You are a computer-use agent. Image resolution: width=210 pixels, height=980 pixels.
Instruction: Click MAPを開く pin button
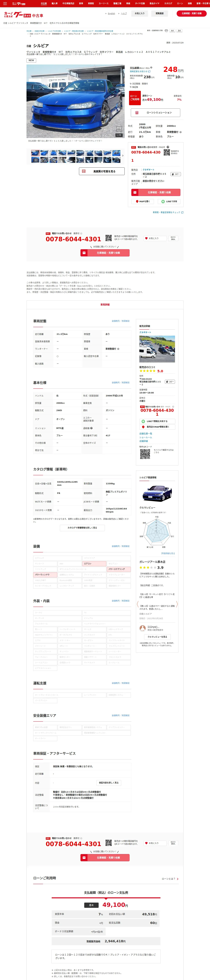(x=143, y=202)
